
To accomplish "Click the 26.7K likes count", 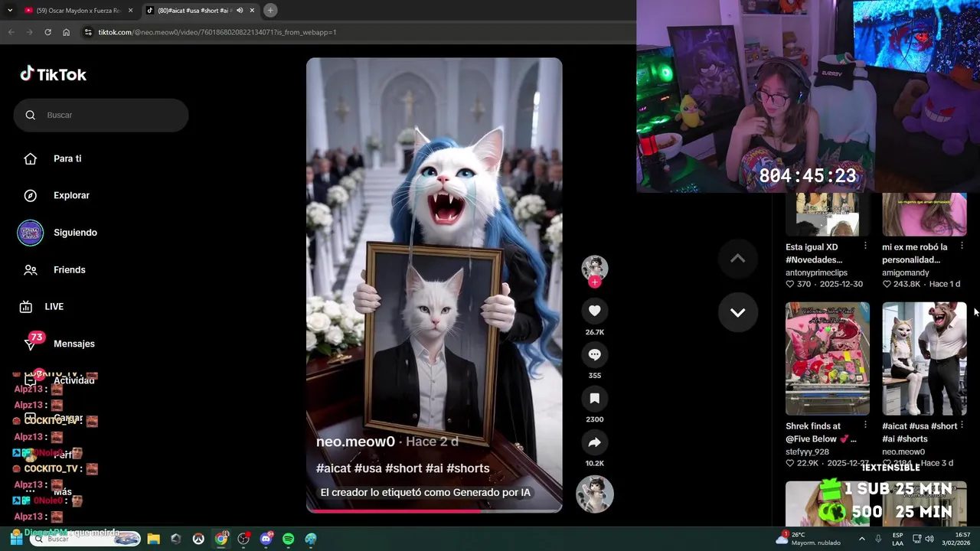I will pos(594,332).
